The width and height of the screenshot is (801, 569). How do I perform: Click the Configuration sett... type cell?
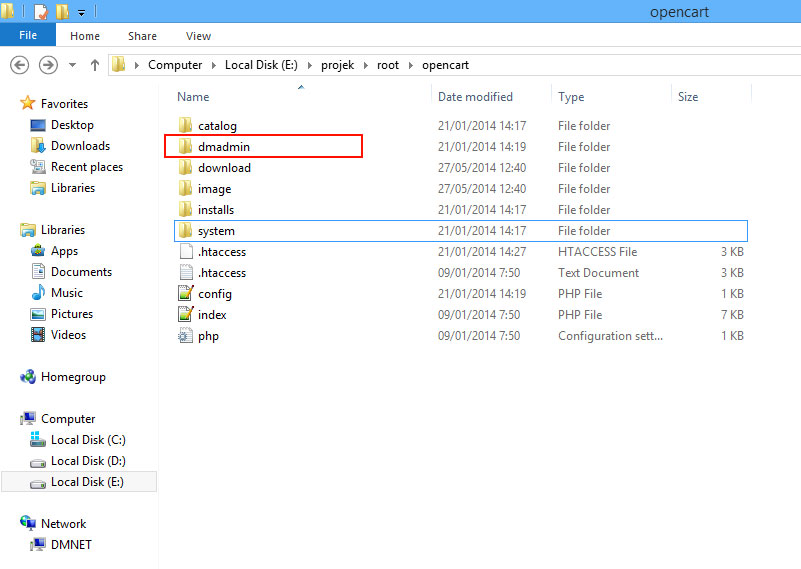point(610,336)
